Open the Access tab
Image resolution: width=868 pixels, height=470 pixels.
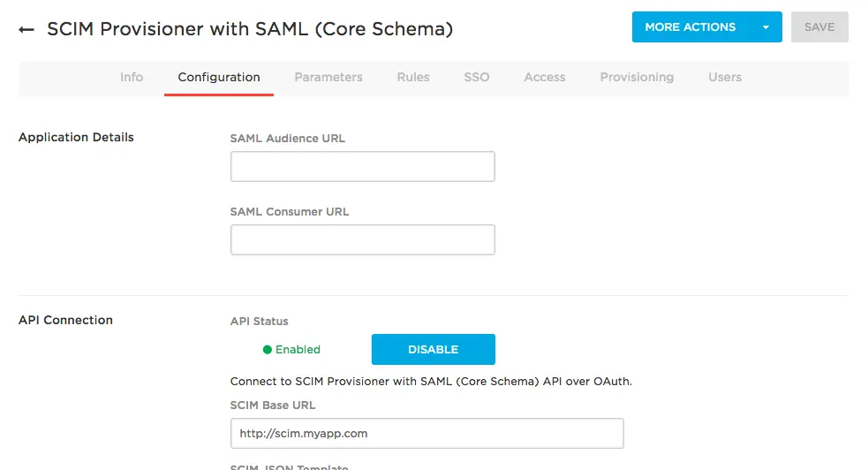click(545, 77)
